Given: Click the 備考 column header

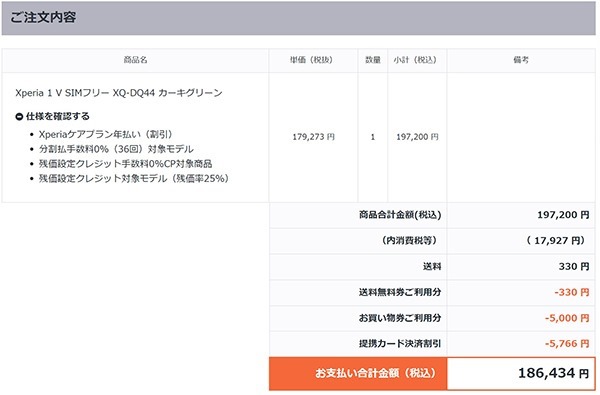Looking at the screenshot, I should [521, 60].
